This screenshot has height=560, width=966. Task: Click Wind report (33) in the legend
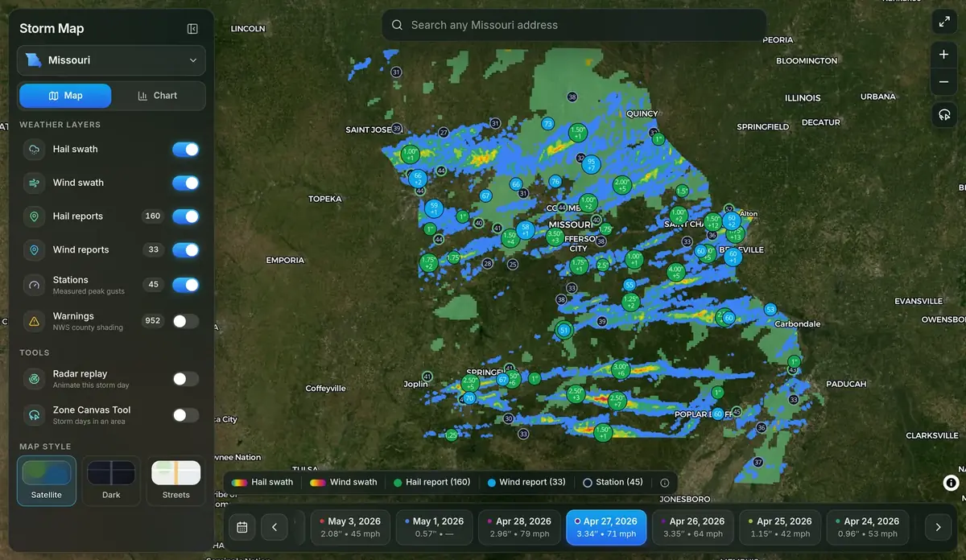point(527,483)
